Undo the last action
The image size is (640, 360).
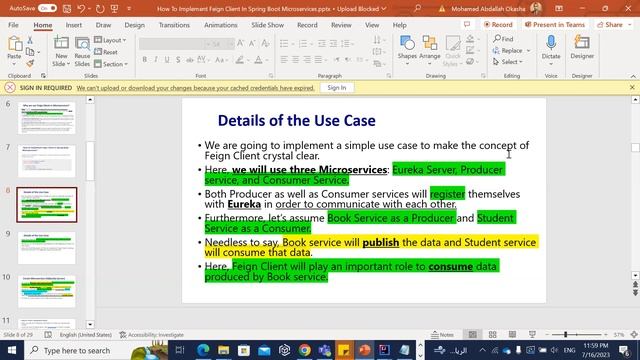pos(81,9)
